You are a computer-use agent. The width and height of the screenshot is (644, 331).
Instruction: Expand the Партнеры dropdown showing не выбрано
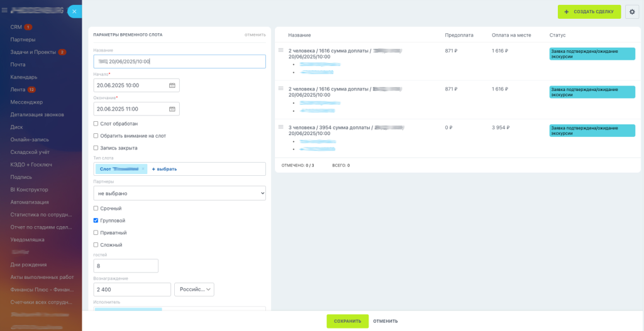tap(179, 193)
